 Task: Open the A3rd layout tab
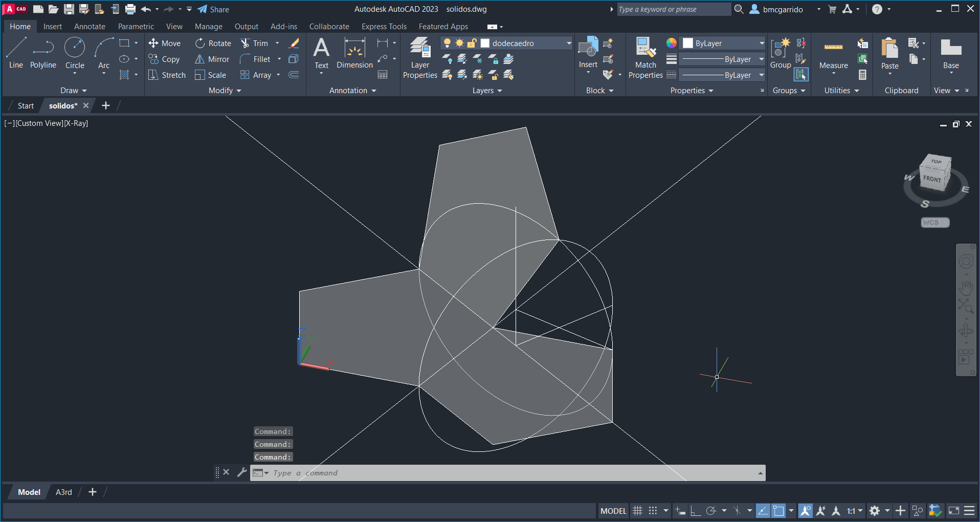(x=63, y=492)
